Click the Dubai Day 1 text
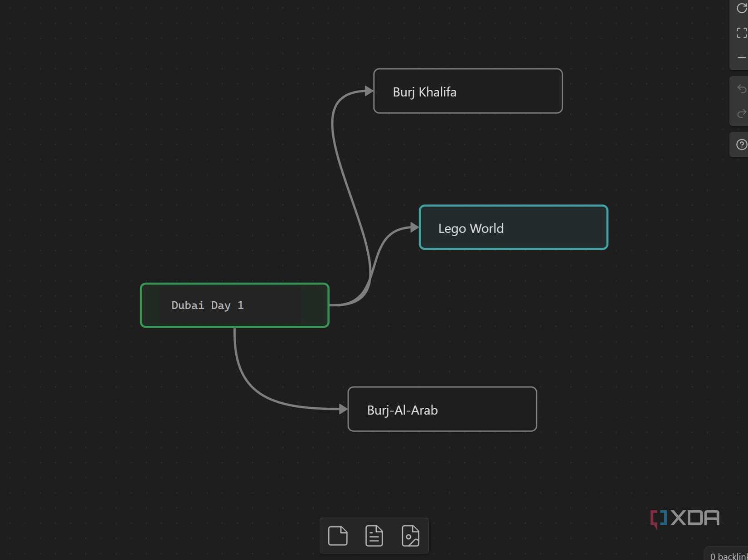Viewport: 748px width, 560px height. (x=208, y=305)
